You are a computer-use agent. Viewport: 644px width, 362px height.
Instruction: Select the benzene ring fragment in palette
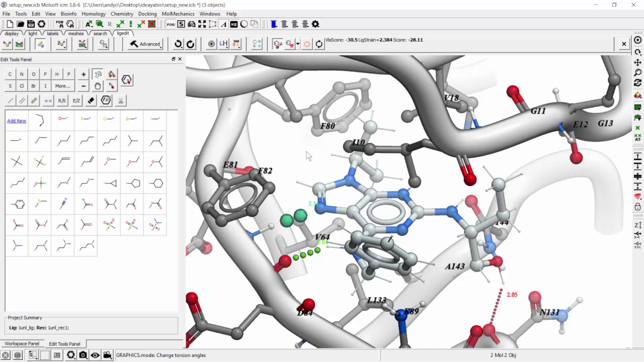pyautogui.click(x=17, y=204)
